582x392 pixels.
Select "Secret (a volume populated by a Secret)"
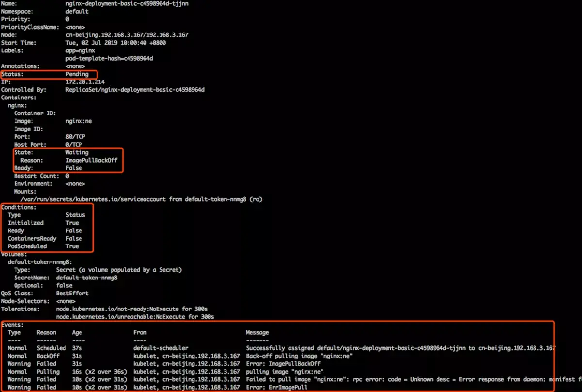tap(119, 270)
